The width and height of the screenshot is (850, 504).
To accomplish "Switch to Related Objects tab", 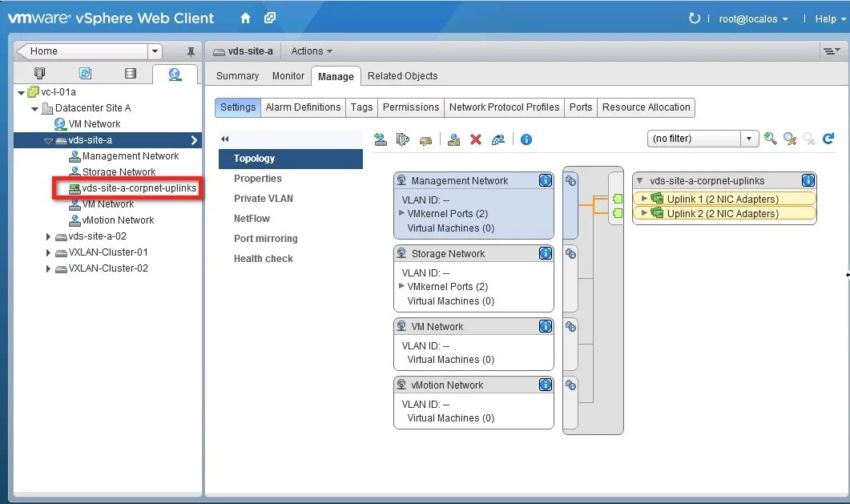I will coord(402,76).
